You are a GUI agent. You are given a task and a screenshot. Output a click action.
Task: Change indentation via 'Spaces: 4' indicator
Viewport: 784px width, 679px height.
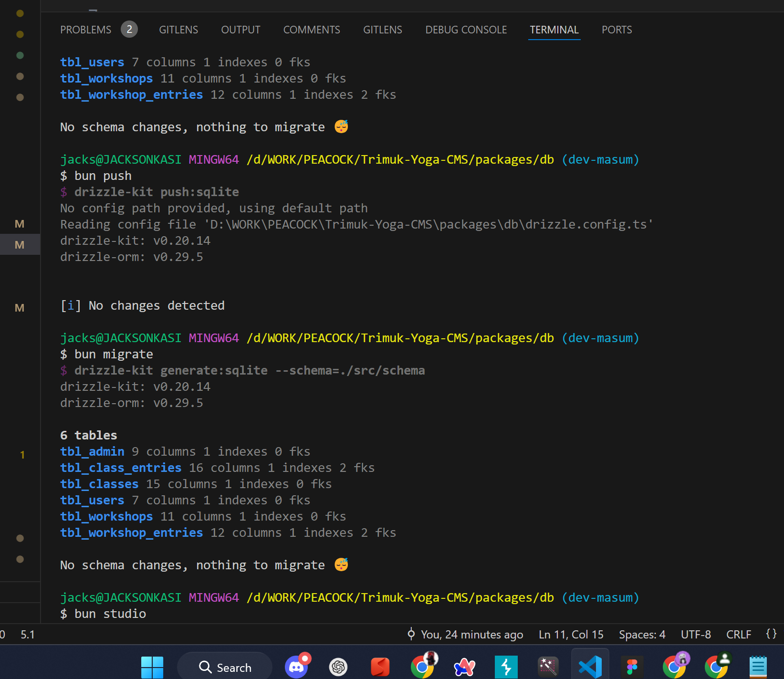click(x=642, y=634)
